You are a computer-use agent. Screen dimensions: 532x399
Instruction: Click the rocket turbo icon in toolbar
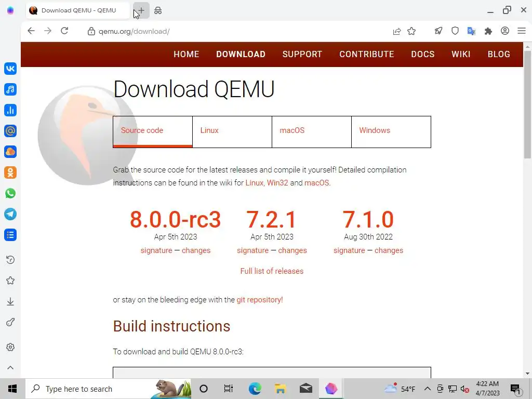pyautogui.click(x=438, y=31)
